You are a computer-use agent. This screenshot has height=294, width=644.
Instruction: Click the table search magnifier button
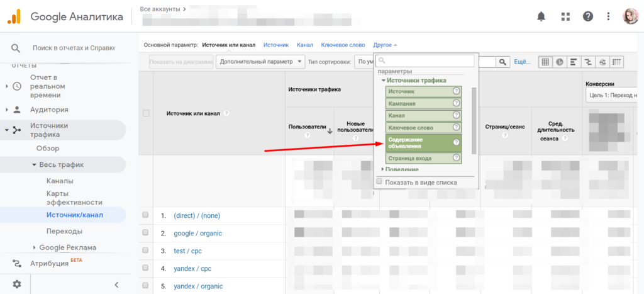[x=502, y=62]
